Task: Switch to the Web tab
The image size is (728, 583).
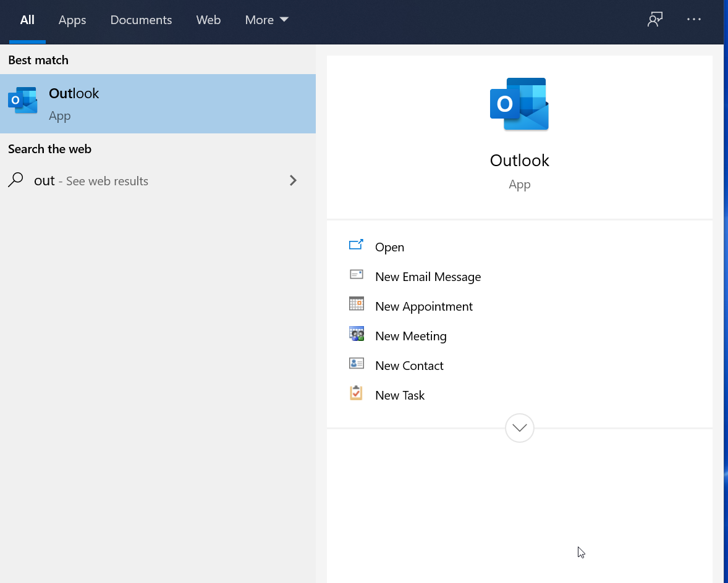Action: [x=208, y=20]
